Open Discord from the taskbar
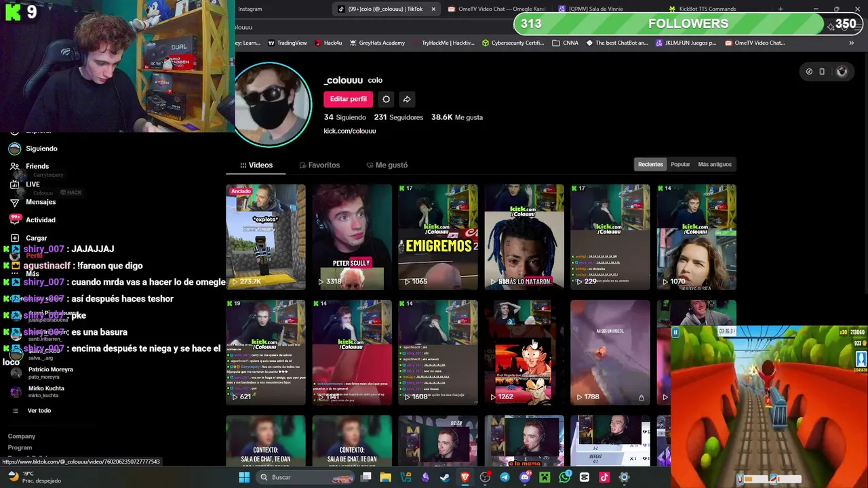 tap(525, 477)
